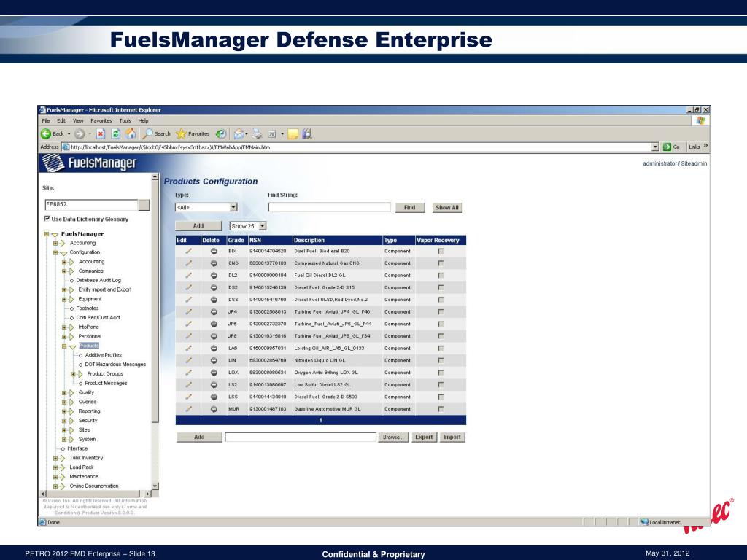
Task: Expand the Load Rack tree node
Action: [x=55, y=467]
